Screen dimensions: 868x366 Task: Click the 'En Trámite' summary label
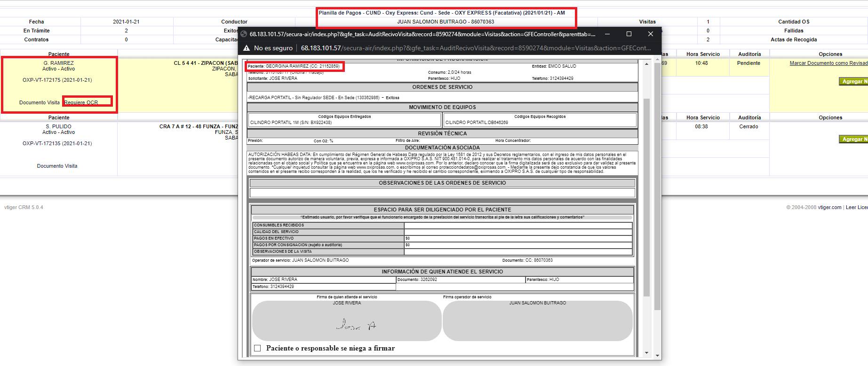pos(36,31)
